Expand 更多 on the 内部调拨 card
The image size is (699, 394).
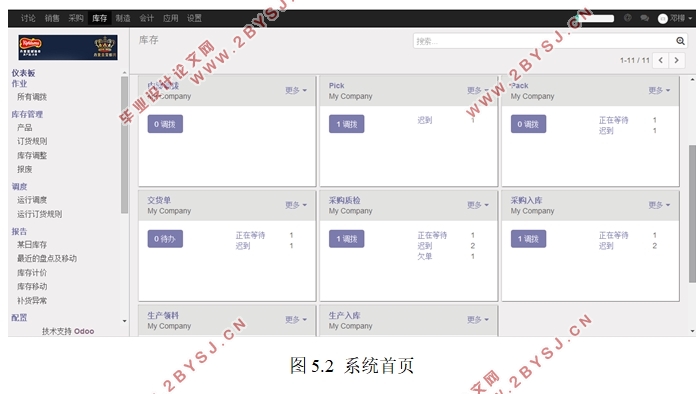[x=296, y=90]
